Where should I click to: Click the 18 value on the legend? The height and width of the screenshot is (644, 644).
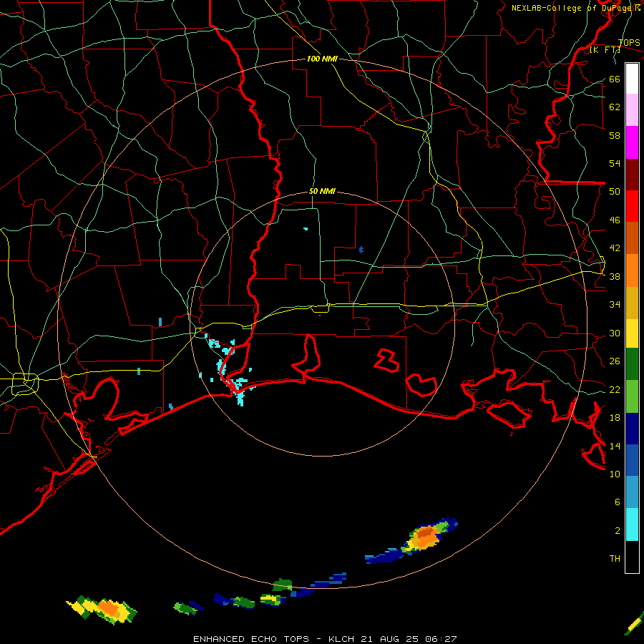coord(615,418)
